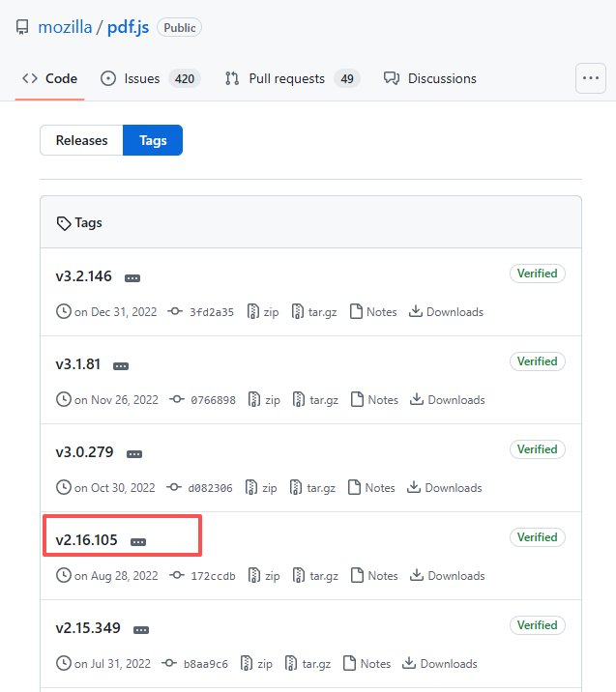
Task: Download tar.gz for v3.2.146
Action: pos(314,312)
